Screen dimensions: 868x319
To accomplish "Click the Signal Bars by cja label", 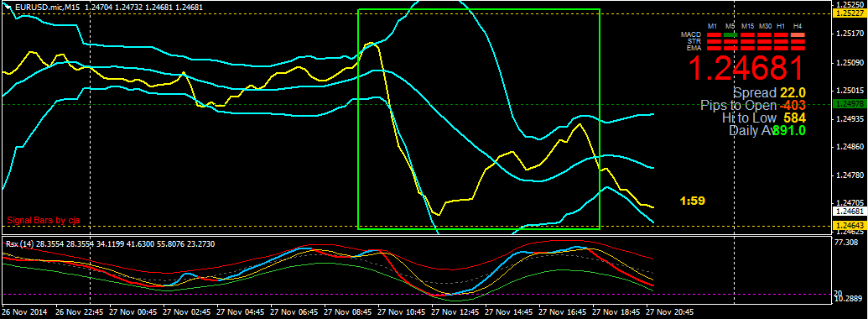I will (44, 220).
